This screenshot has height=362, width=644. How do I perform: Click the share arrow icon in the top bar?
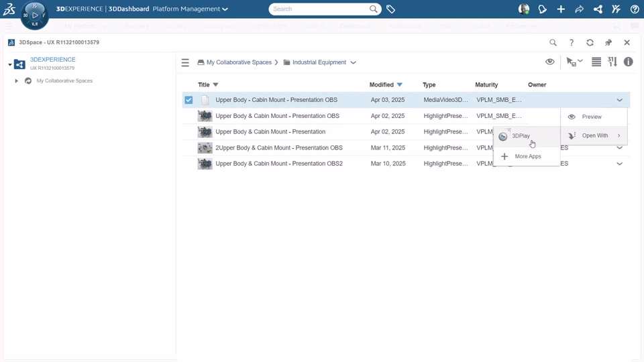(579, 9)
